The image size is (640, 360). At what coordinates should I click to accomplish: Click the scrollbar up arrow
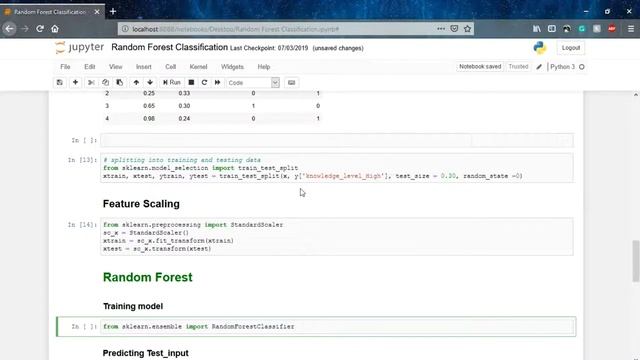click(636, 95)
